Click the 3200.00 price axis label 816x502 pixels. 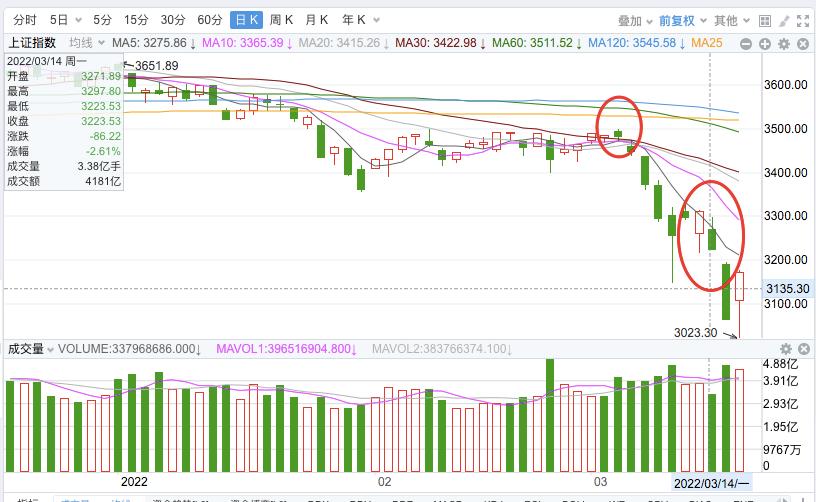click(x=785, y=260)
